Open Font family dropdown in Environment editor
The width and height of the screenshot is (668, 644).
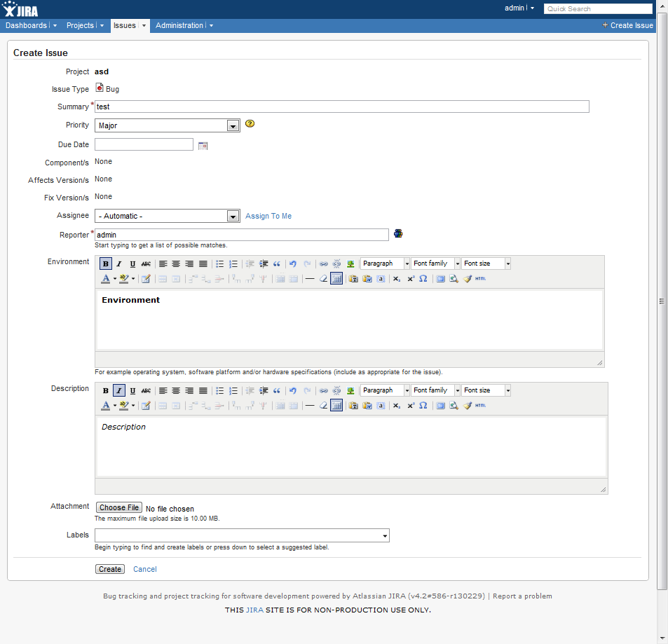(x=436, y=263)
